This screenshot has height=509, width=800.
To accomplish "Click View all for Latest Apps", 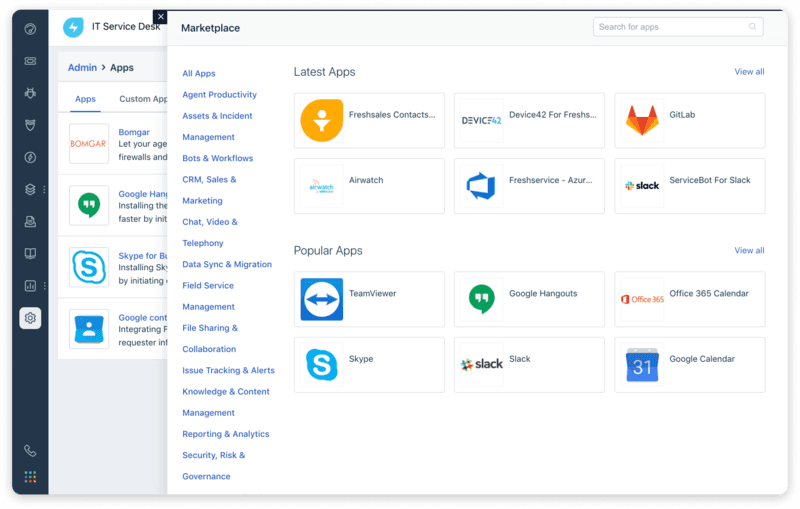I will click(x=749, y=72).
